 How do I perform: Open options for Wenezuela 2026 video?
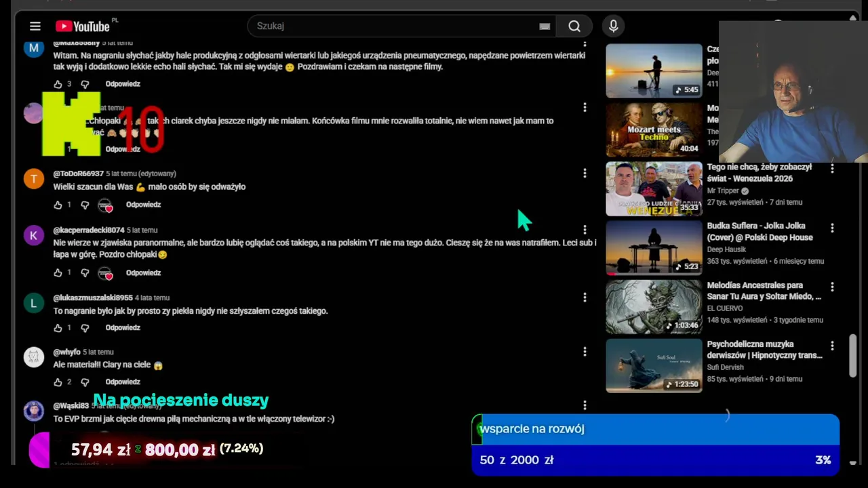coord(832,169)
